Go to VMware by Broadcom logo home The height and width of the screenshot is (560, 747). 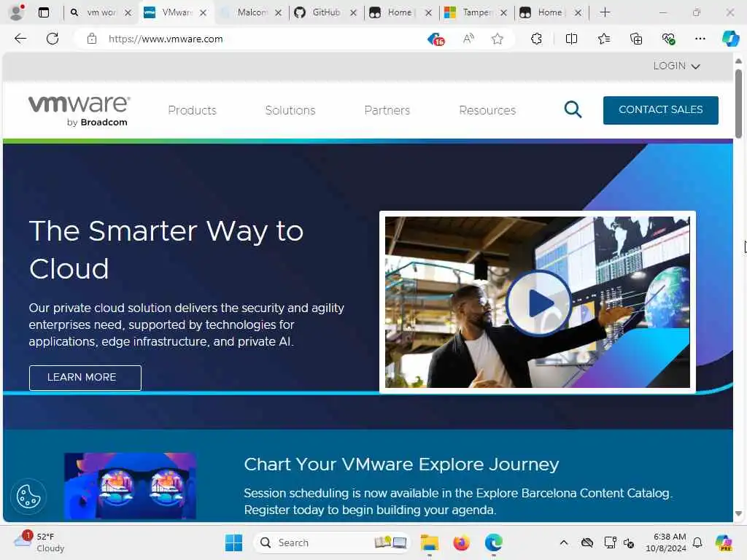point(79,111)
